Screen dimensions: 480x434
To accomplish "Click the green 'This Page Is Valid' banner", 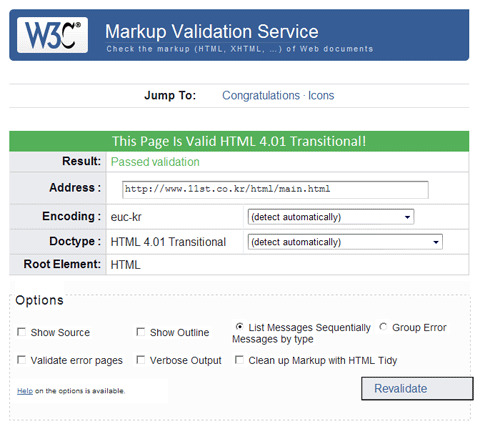I will [239, 141].
